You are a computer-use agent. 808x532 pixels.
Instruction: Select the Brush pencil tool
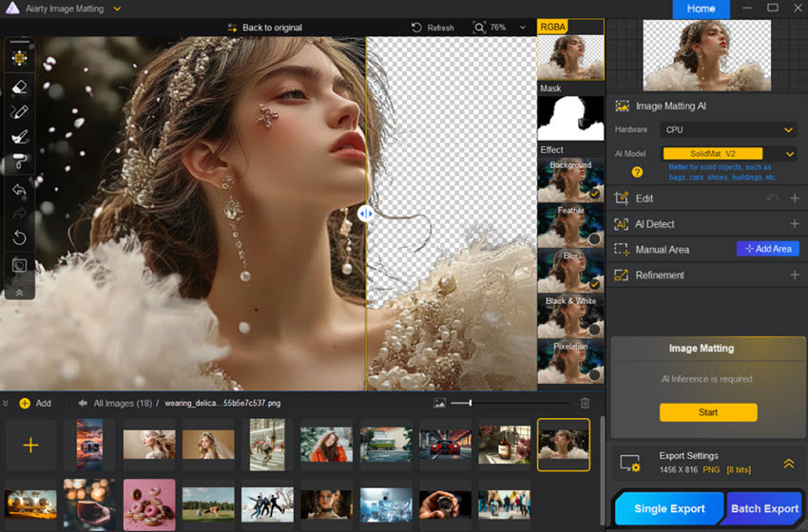tap(19, 112)
